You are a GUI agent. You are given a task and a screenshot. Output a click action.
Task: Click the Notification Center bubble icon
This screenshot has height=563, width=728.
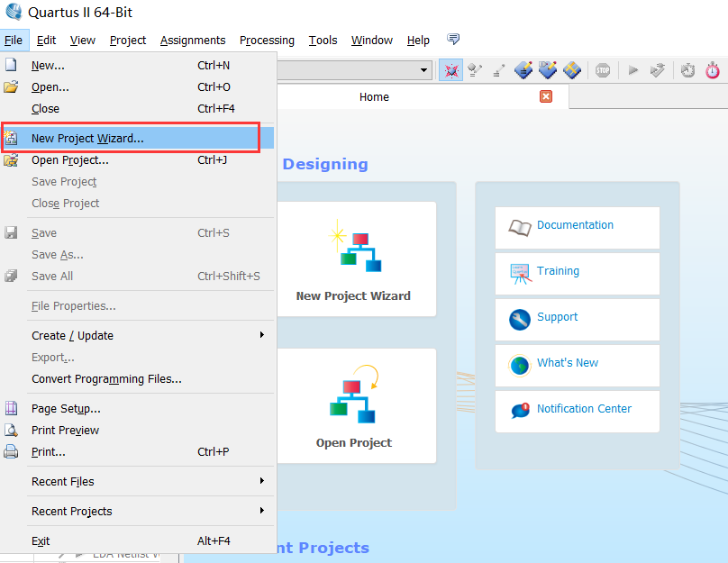pyautogui.click(x=520, y=411)
